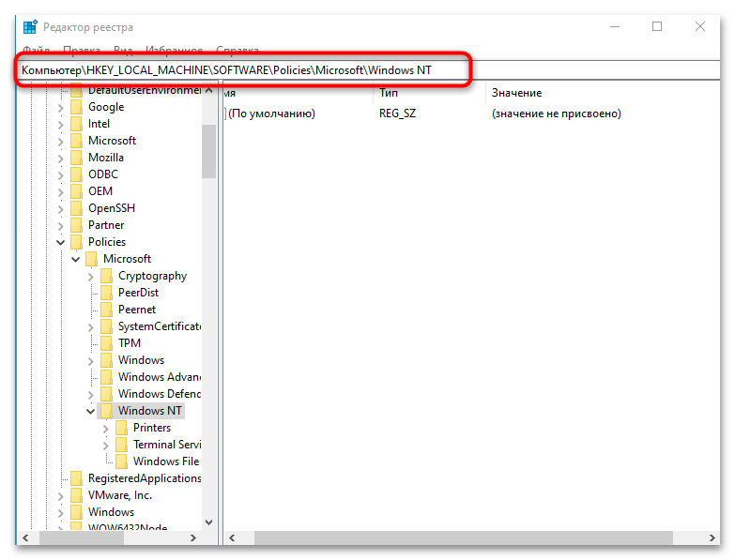
Task: Close the Registry Editor window
Action: pos(700,26)
